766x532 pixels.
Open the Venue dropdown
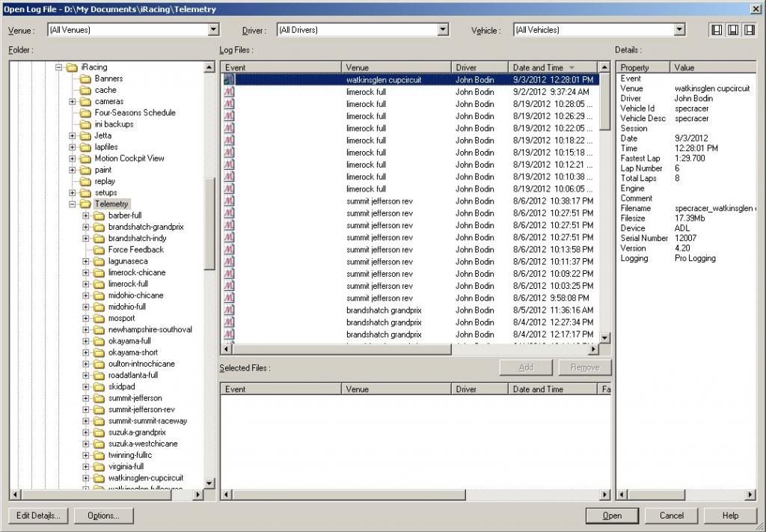pos(213,30)
